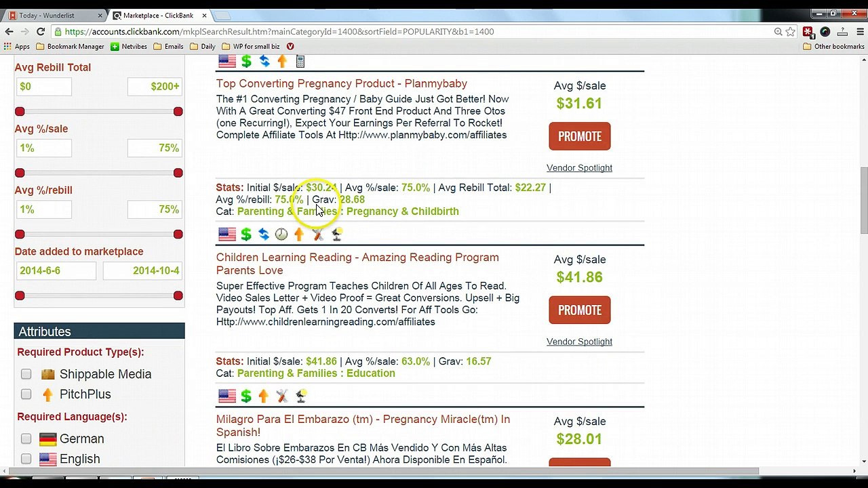Viewport: 868px width, 488px height.
Task: Click the desk lamp icon above Children Learning Reading
Action: tap(336, 235)
